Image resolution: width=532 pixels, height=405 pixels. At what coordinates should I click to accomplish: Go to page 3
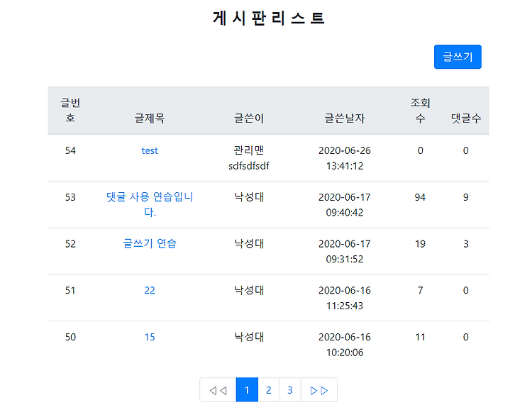(289, 390)
